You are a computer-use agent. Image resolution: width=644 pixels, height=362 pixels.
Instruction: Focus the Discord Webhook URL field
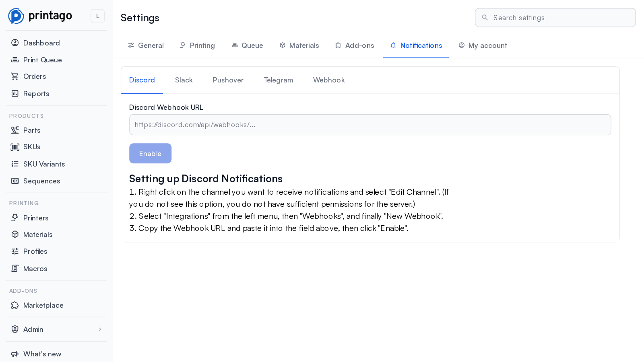[x=370, y=125]
